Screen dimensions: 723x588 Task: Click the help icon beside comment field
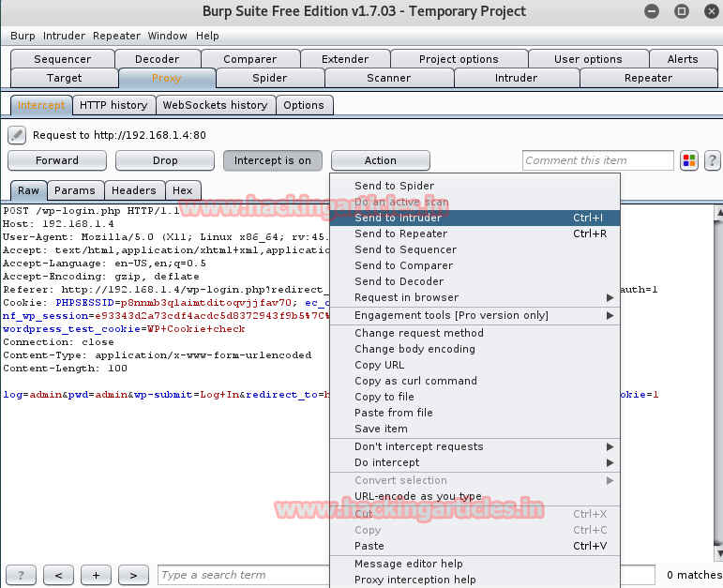coord(713,160)
